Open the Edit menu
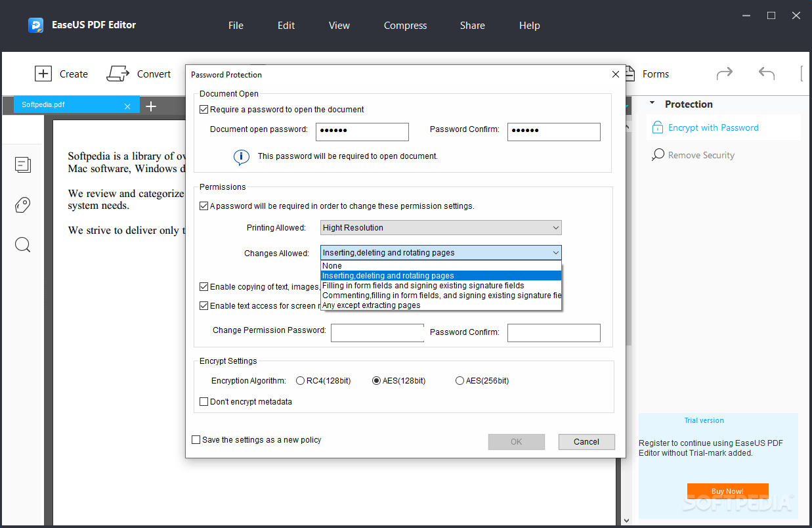This screenshot has height=528, width=812. pos(286,26)
